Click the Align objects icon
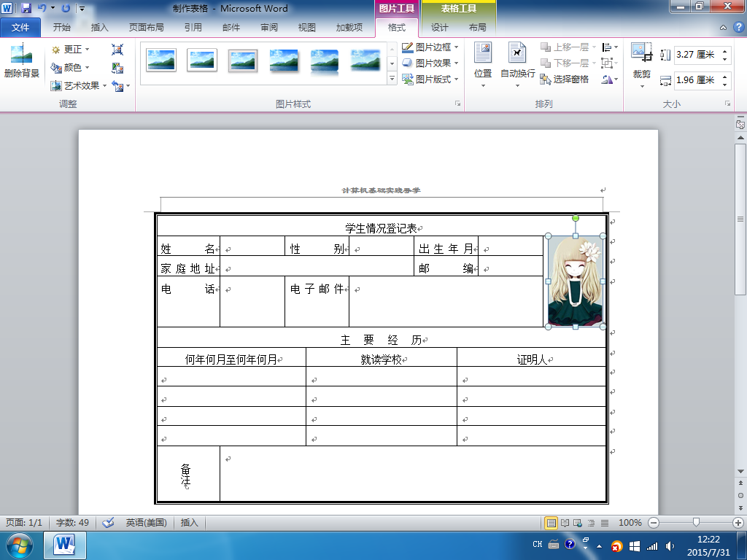The image size is (747, 560). point(606,47)
